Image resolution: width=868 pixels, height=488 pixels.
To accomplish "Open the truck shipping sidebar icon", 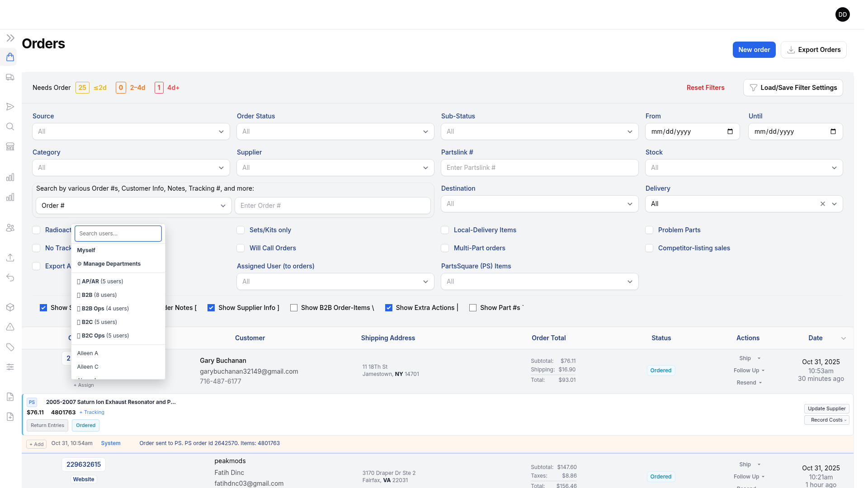I will tap(10, 77).
